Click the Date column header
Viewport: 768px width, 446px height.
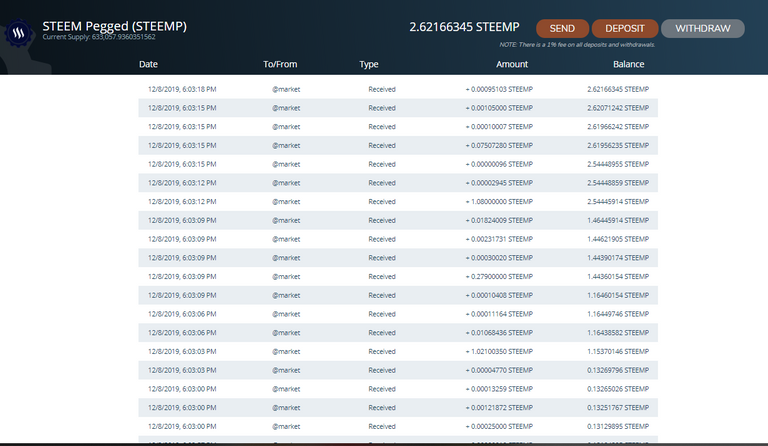pyautogui.click(x=148, y=64)
